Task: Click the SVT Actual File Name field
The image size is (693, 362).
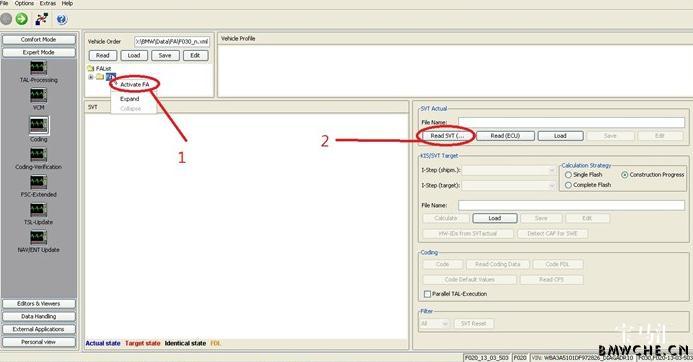Action: [x=571, y=122]
